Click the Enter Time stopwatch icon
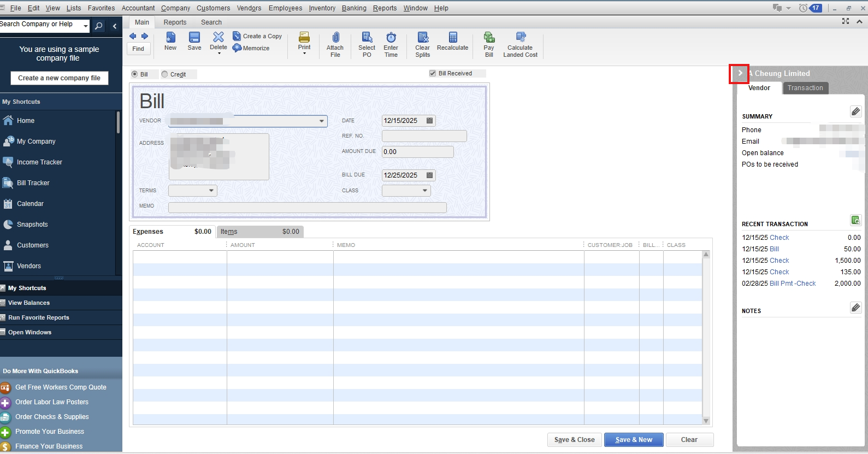 [391, 37]
